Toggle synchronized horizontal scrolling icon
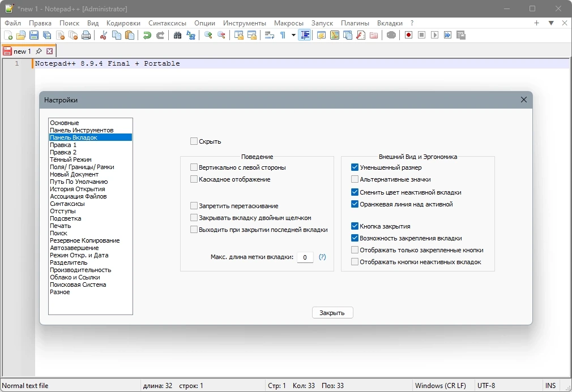The width and height of the screenshot is (572, 392). click(252, 35)
